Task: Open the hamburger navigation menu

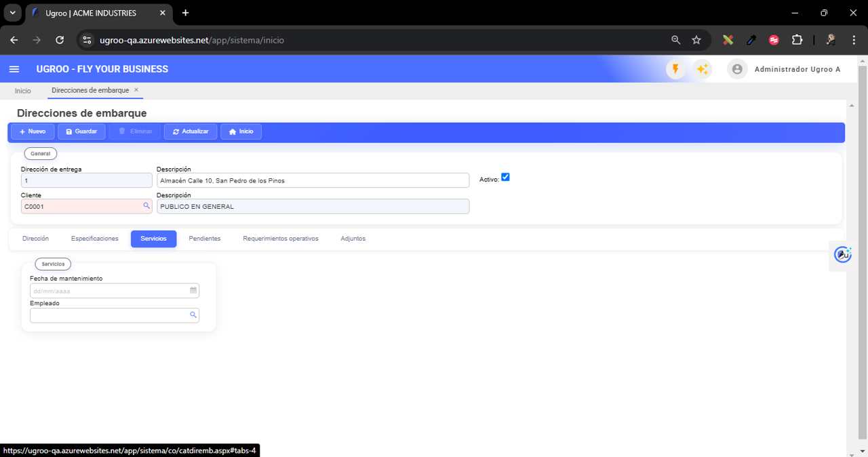Action: click(14, 69)
